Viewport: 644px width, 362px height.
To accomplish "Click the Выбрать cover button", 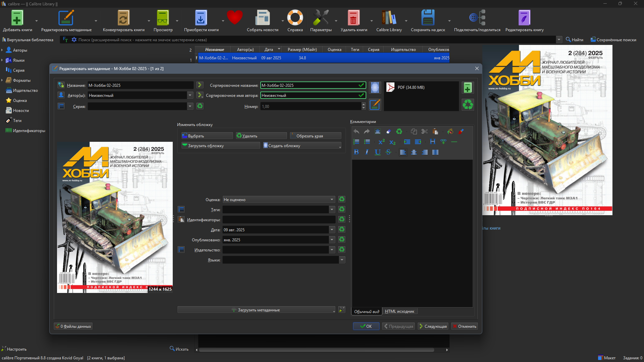I will [207, 136].
